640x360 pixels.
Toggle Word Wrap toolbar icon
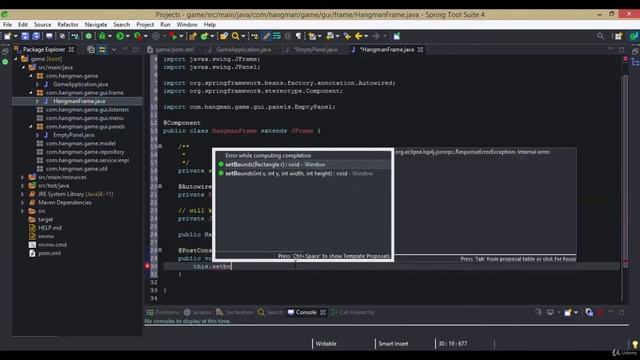[277, 36]
